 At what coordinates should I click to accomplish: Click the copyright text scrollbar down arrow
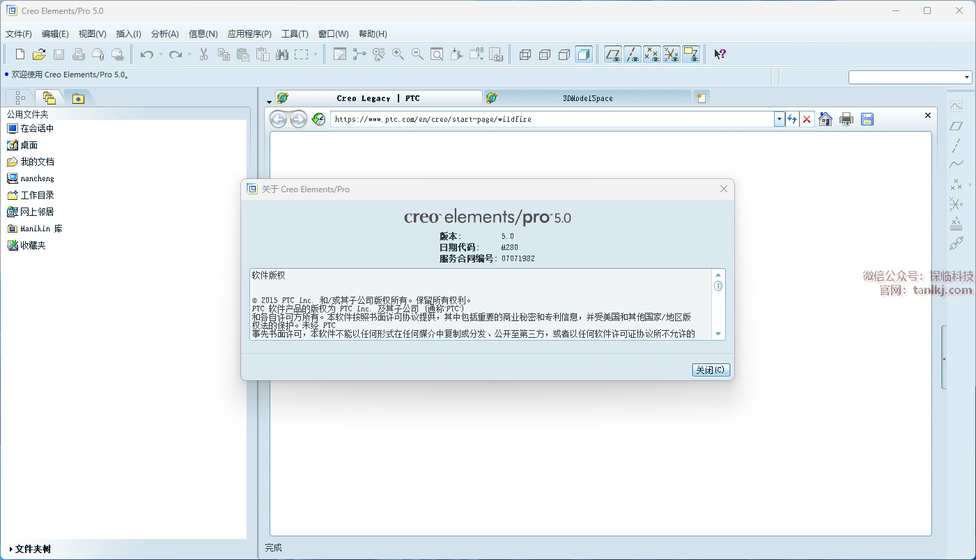click(x=718, y=334)
